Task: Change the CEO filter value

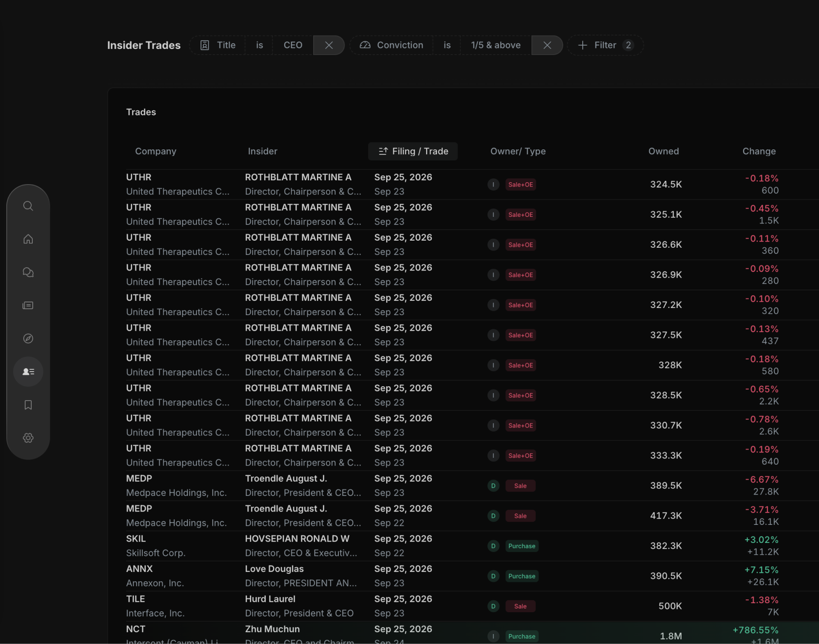Action: (x=293, y=45)
